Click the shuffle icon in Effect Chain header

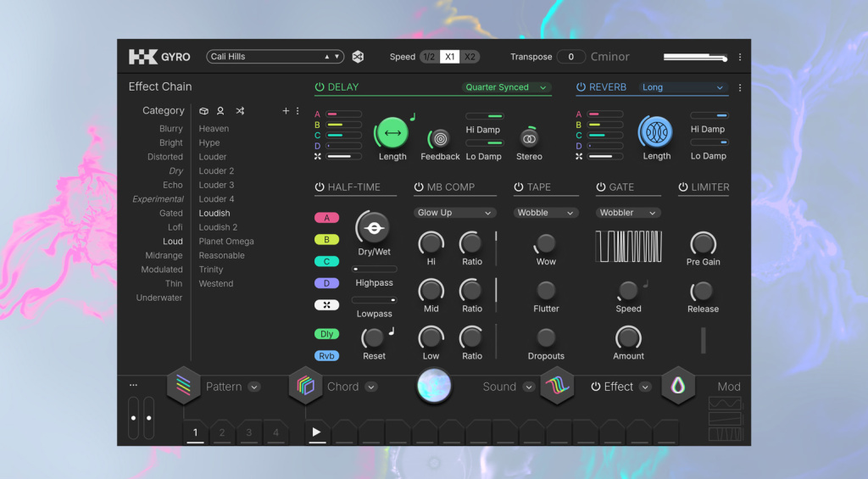(x=240, y=111)
